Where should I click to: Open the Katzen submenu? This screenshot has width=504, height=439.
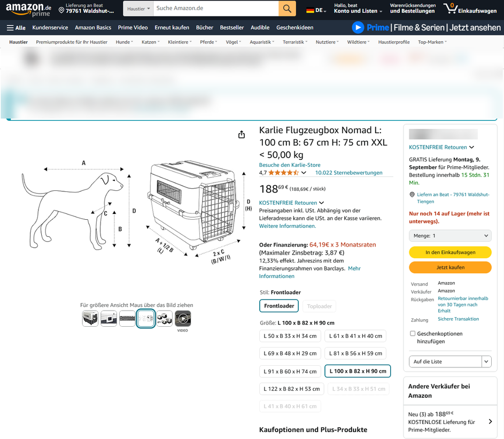(x=151, y=42)
